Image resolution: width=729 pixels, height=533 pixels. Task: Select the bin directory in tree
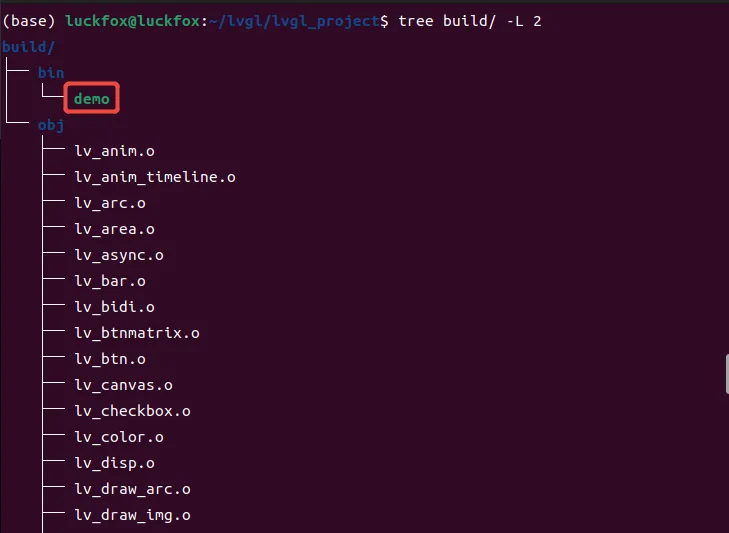[x=51, y=73]
